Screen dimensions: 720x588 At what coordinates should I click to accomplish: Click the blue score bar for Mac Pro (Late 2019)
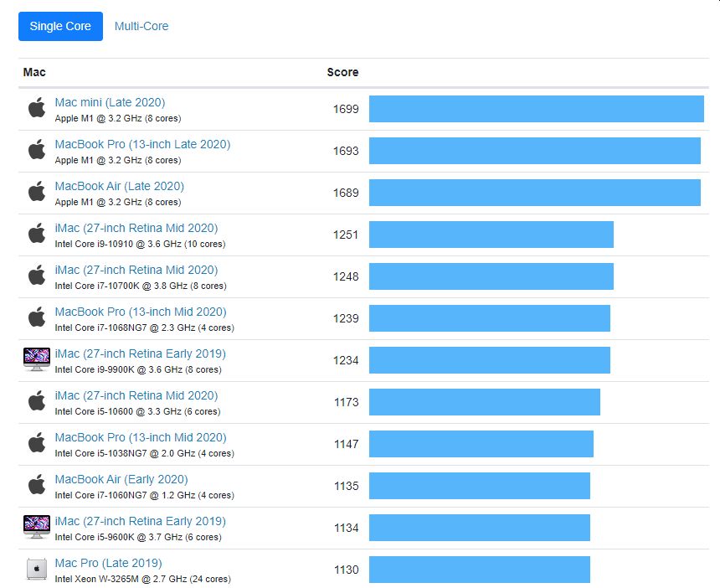click(480, 570)
